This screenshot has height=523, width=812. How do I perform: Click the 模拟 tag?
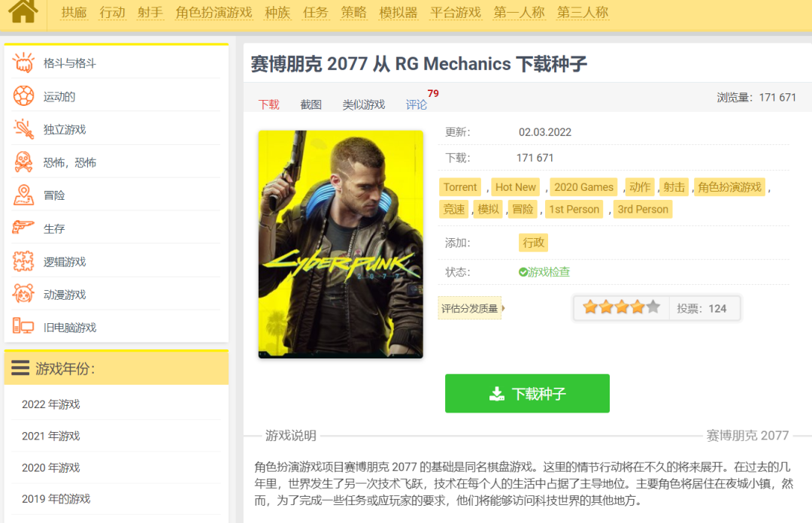[x=489, y=209]
